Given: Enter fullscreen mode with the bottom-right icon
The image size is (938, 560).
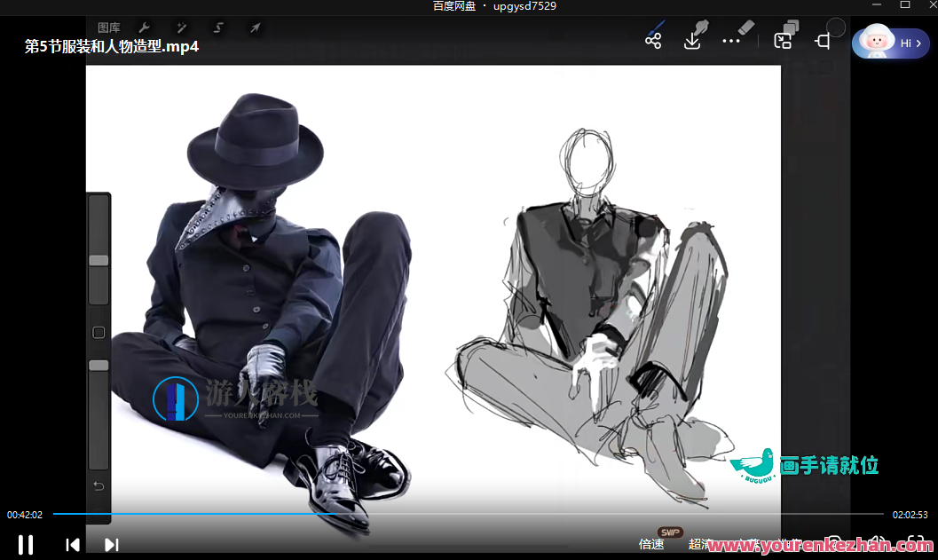Looking at the screenshot, I should coord(915,543).
